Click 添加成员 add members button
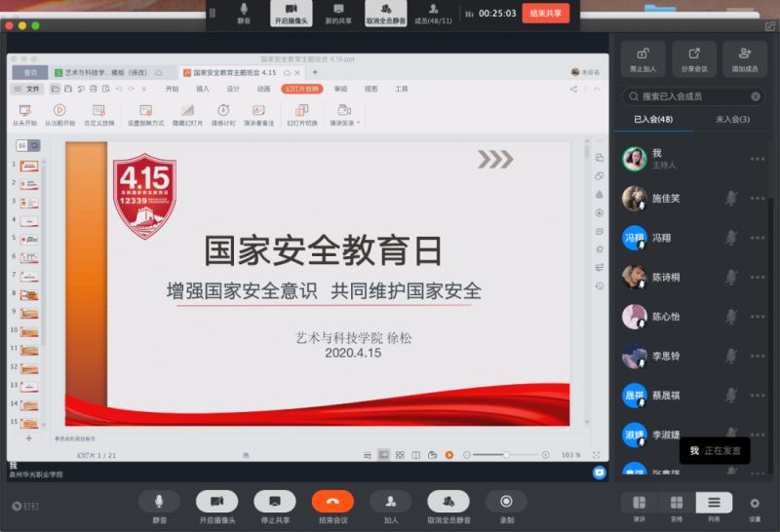 (x=745, y=59)
